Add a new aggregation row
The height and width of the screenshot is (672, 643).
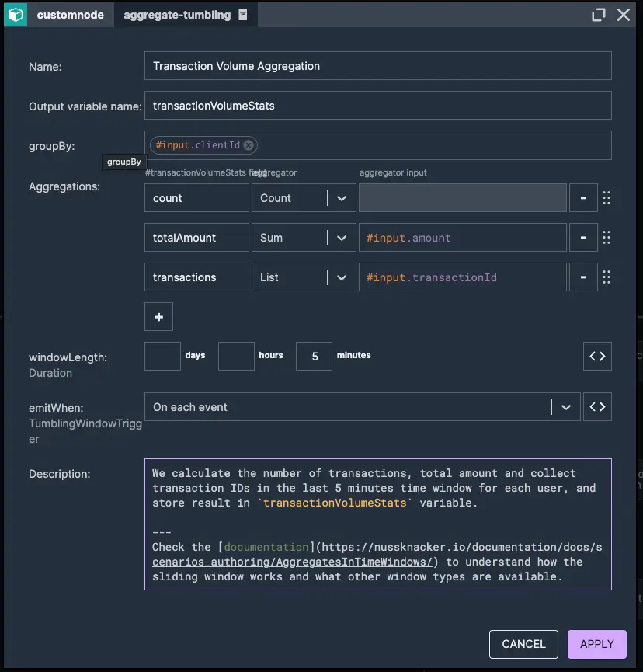point(158,317)
